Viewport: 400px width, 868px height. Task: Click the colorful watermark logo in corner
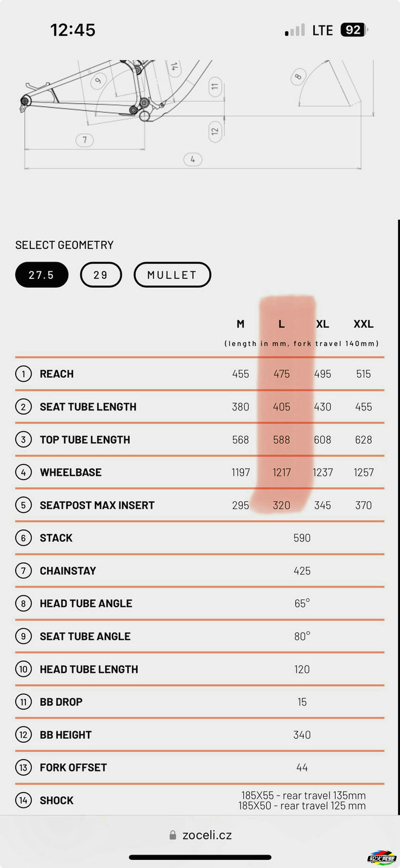[382, 858]
